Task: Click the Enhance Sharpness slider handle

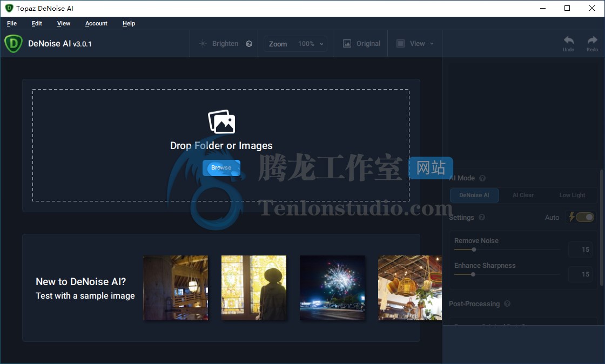Action: click(473, 274)
